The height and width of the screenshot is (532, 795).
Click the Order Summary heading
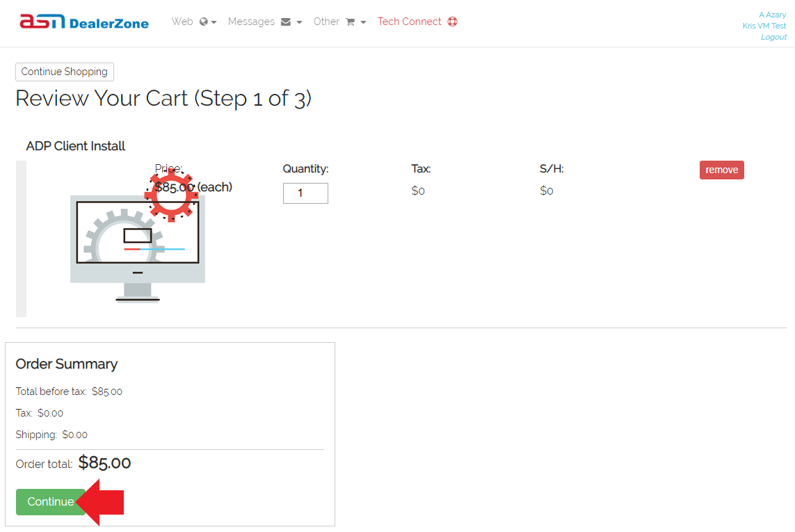66,364
